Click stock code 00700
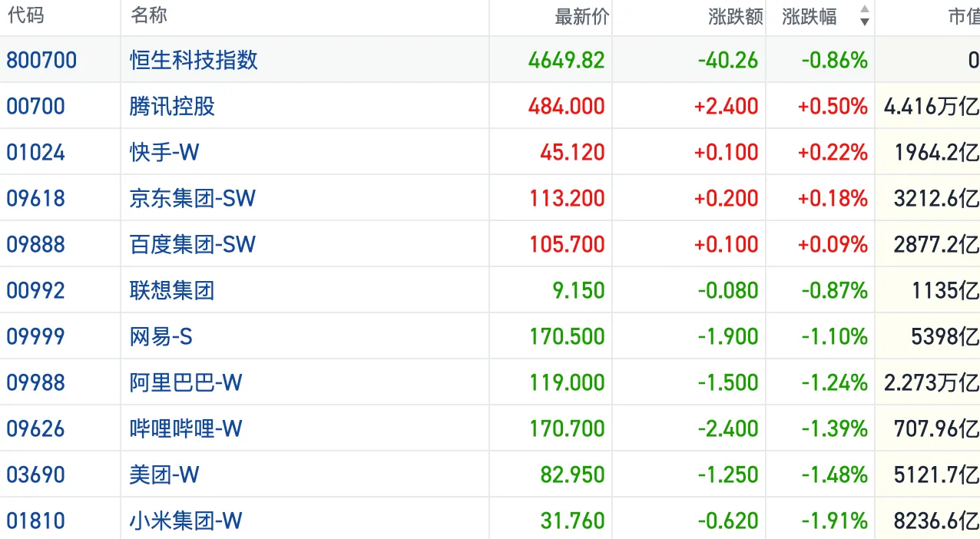Screen dimensions: 980x539 [x=35, y=106]
